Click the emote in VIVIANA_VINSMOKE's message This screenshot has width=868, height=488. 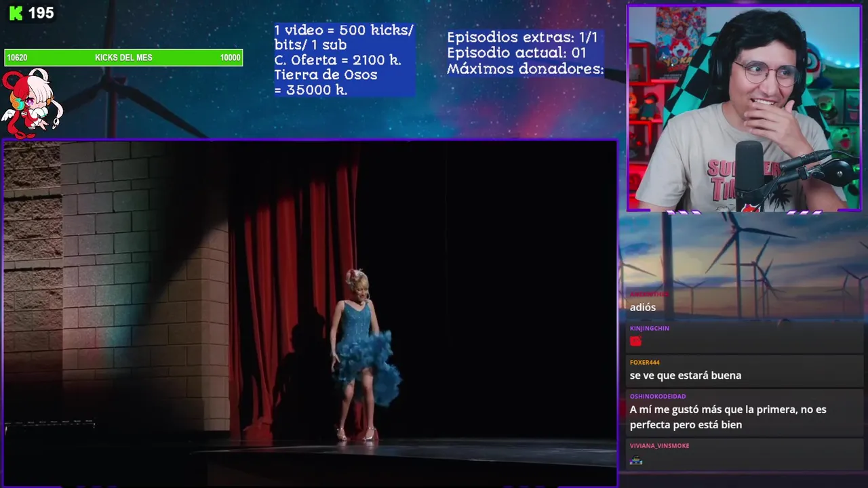pos(636,460)
